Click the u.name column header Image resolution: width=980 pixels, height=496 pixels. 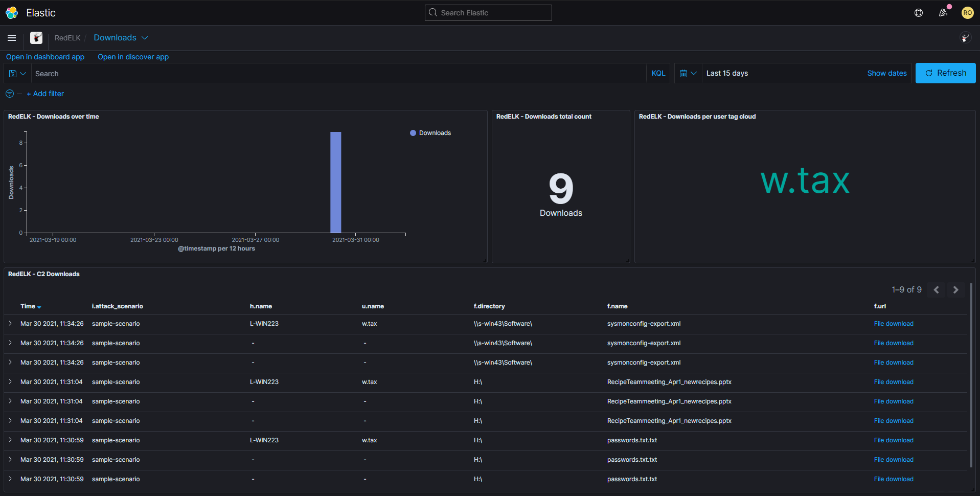click(x=373, y=306)
